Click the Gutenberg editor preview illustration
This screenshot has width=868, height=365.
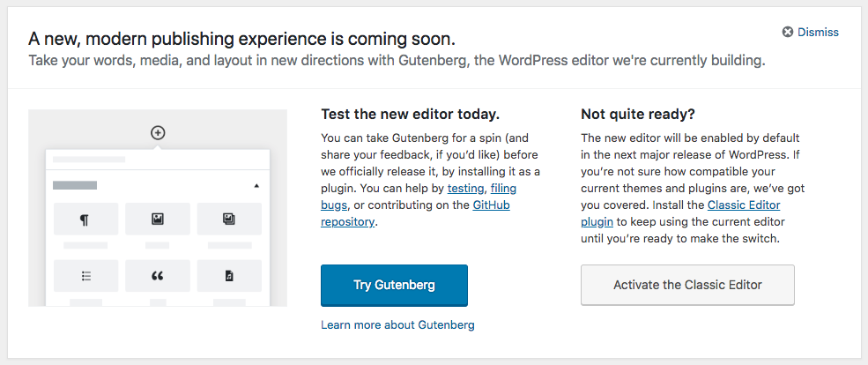(x=158, y=208)
